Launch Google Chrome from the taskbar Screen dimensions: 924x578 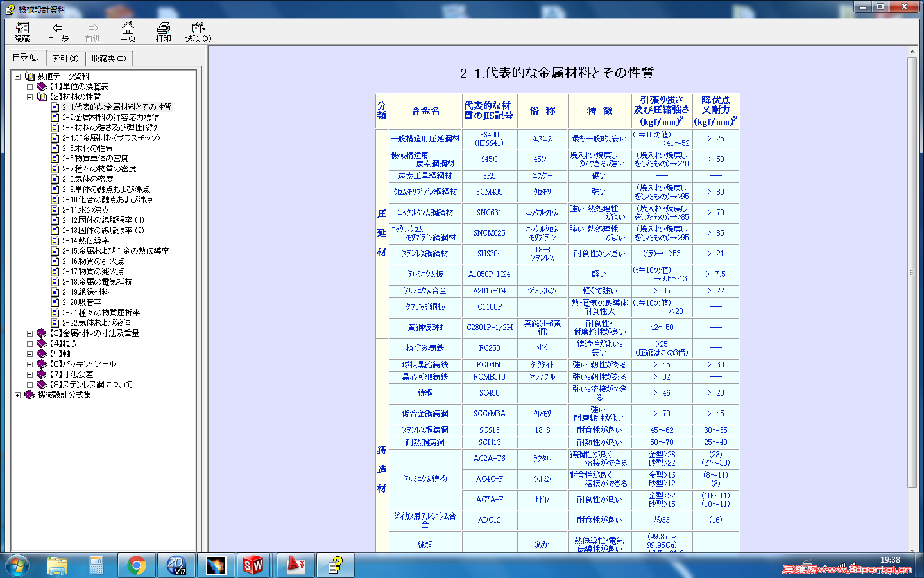tap(136, 565)
